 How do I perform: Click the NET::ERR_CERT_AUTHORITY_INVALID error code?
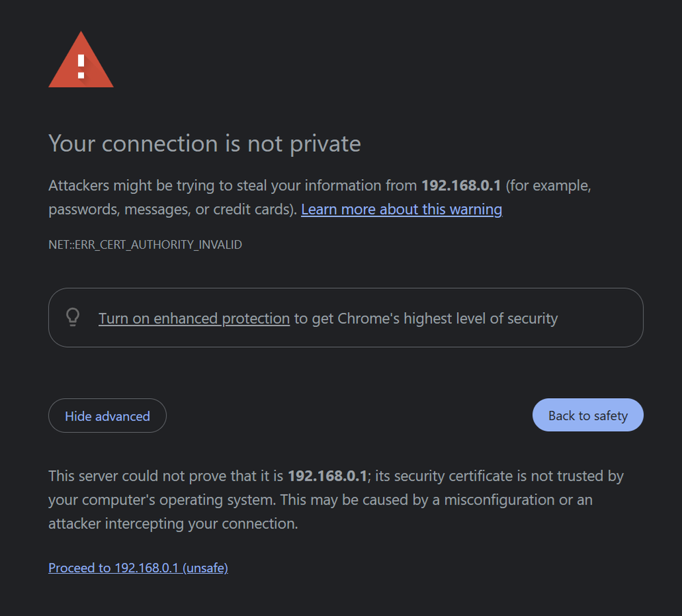(x=145, y=244)
